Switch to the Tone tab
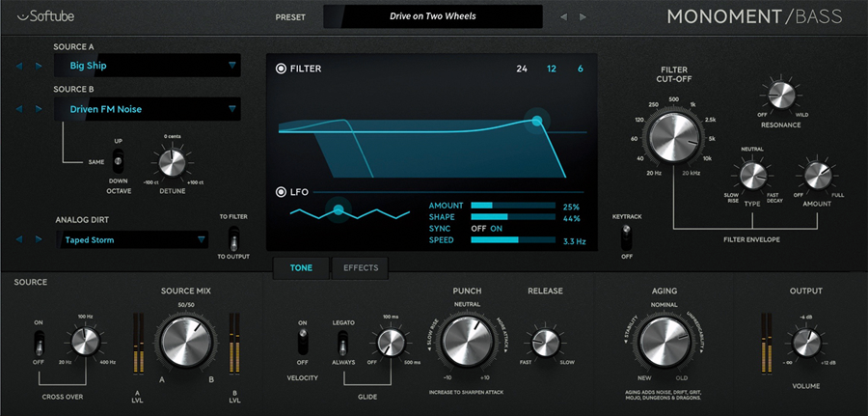The image size is (868, 416). tap(301, 268)
